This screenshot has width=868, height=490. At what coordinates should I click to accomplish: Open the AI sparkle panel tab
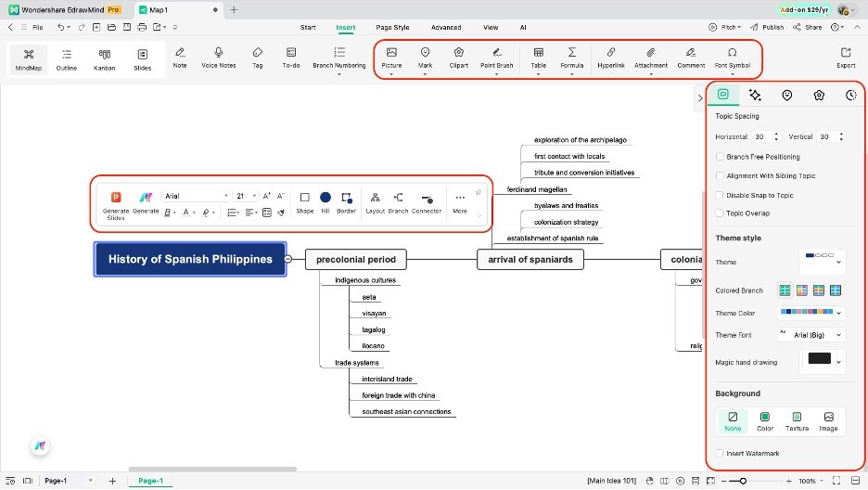[x=755, y=96]
